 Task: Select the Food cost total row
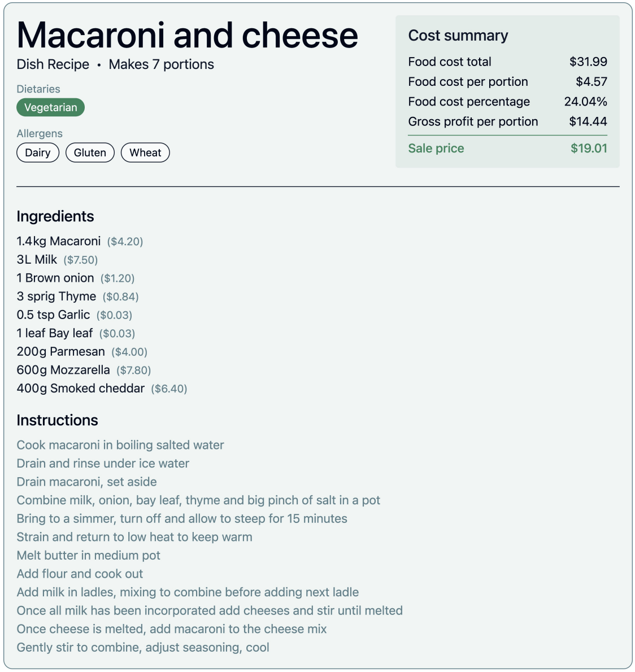[507, 62]
